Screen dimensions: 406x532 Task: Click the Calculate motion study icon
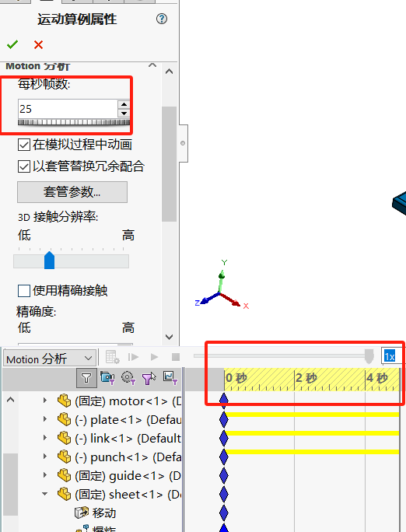point(112,357)
